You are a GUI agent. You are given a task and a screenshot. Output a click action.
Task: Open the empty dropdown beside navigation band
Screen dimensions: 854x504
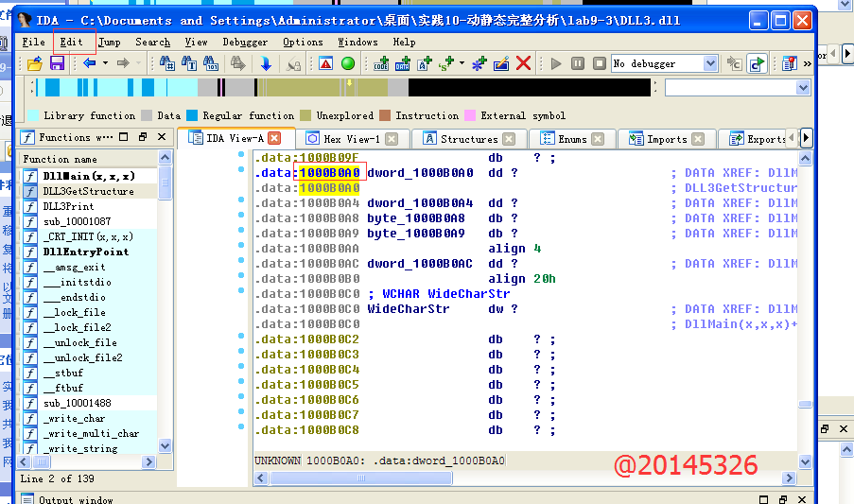(803, 88)
